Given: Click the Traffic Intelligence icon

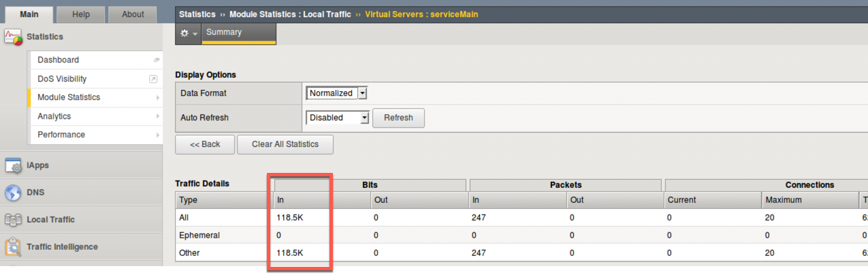Looking at the screenshot, I should (13, 247).
